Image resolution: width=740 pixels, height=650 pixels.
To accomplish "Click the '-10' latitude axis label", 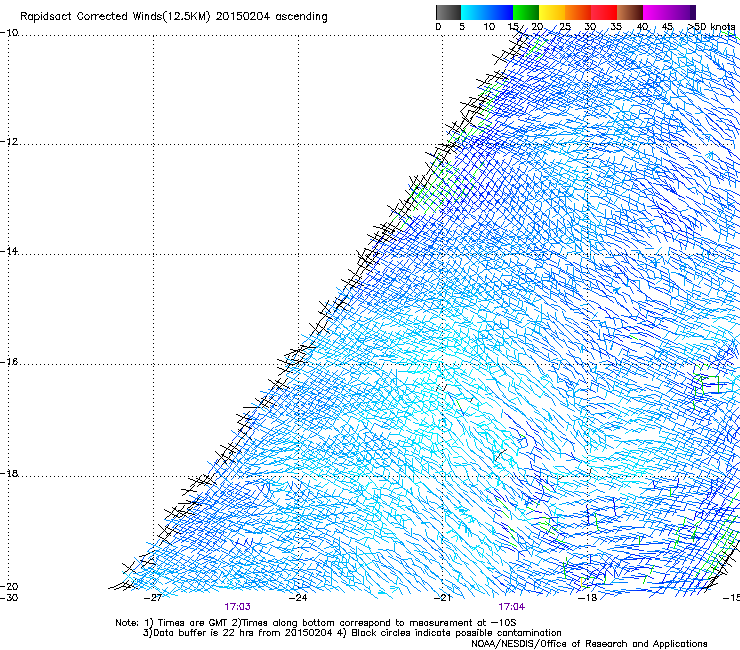I will tap(9, 32).
